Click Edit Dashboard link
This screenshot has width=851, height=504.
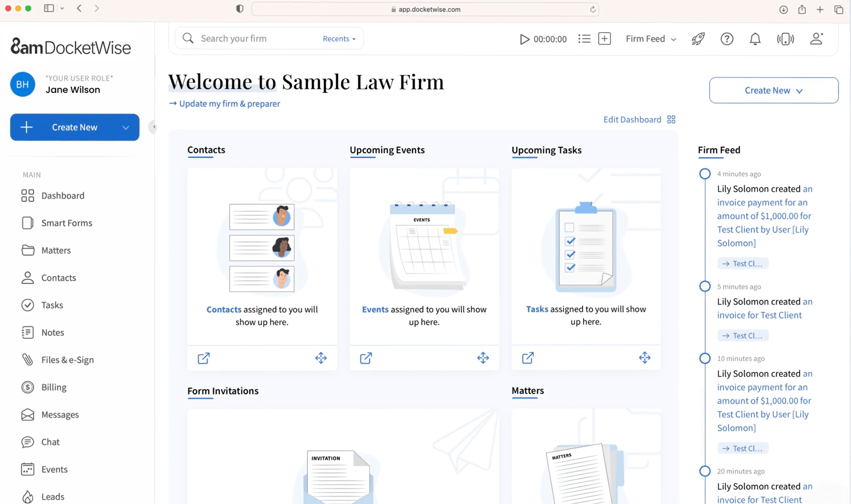[x=639, y=120]
